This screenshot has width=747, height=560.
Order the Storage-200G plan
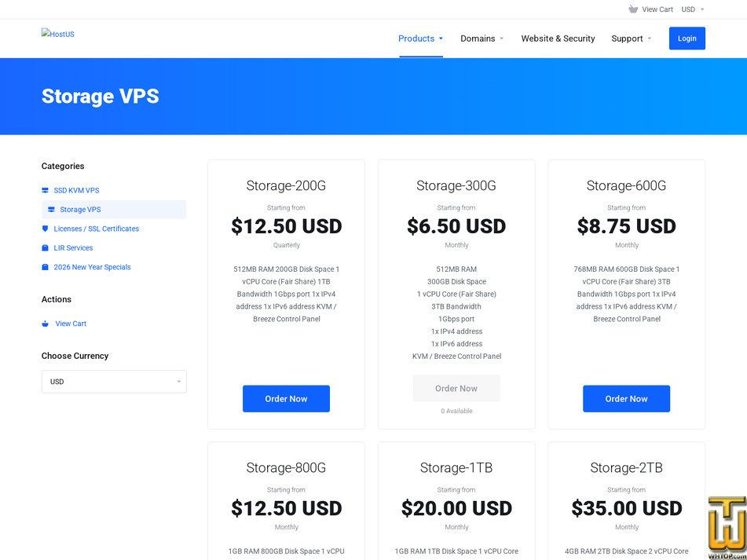(287, 398)
